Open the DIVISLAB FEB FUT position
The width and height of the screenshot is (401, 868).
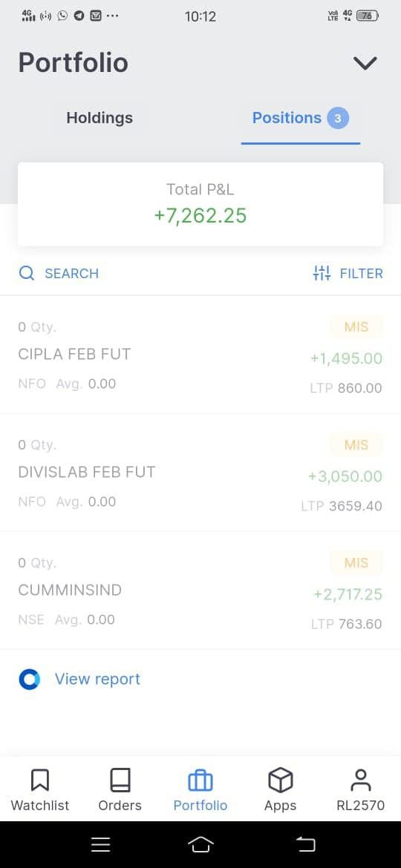pos(200,472)
